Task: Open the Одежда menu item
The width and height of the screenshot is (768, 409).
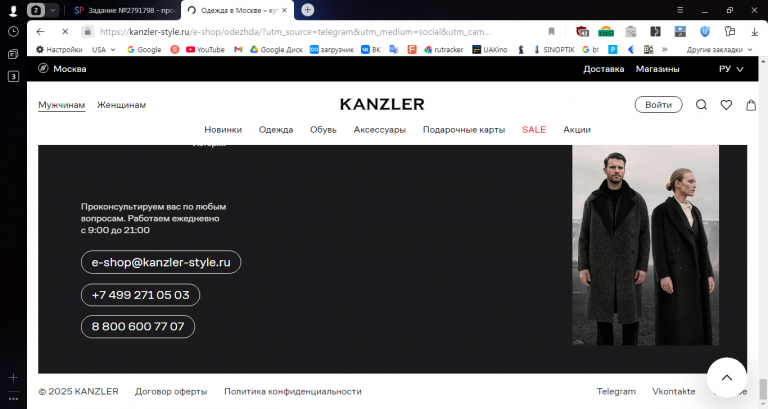Action: [x=276, y=130]
